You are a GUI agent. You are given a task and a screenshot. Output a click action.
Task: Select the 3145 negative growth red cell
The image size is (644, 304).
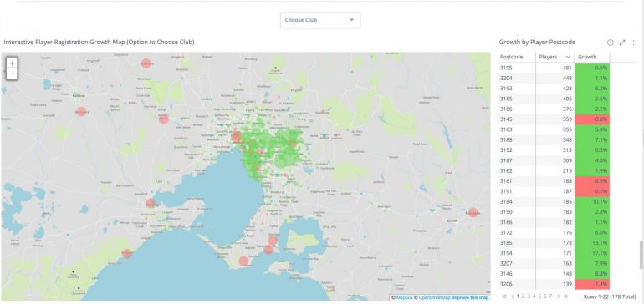click(592, 119)
